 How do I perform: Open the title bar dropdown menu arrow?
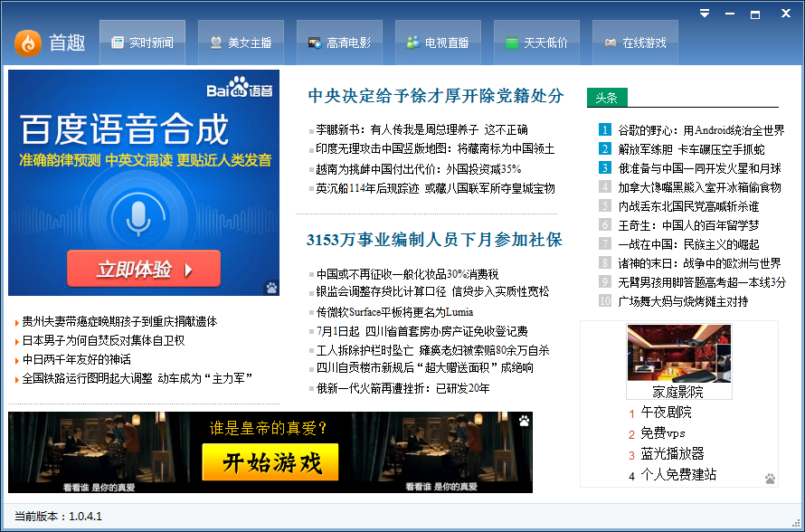pyautogui.click(x=705, y=14)
